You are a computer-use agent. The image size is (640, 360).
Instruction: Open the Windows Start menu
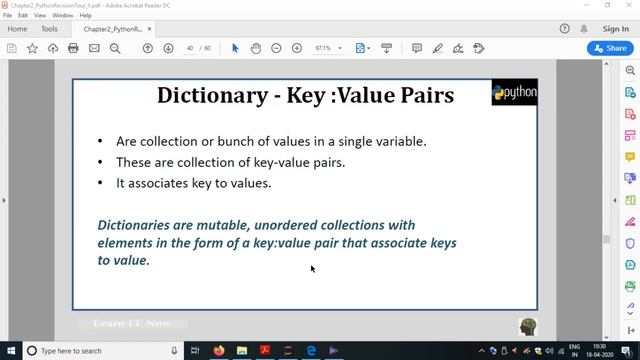pyautogui.click(x=11, y=351)
